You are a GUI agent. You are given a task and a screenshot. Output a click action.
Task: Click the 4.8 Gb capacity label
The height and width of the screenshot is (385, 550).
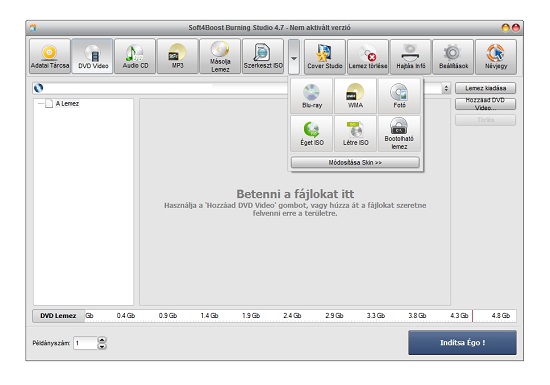(501, 316)
